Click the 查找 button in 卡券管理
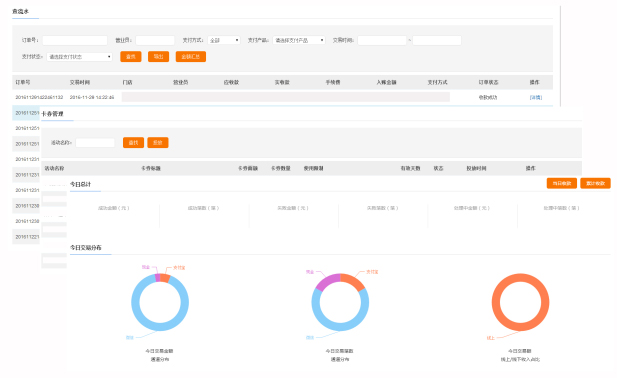This screenshot has width=617, height=378. click(x=133, y=142)
